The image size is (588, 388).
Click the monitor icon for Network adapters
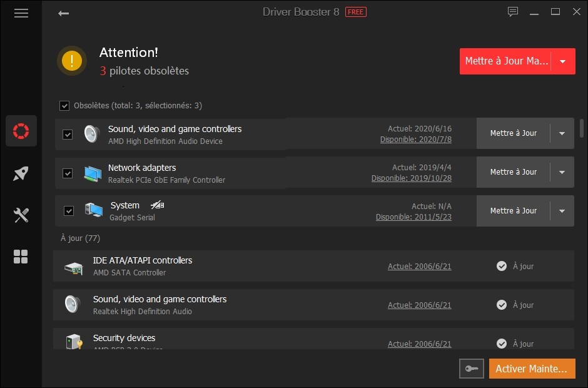coord(93,173)
